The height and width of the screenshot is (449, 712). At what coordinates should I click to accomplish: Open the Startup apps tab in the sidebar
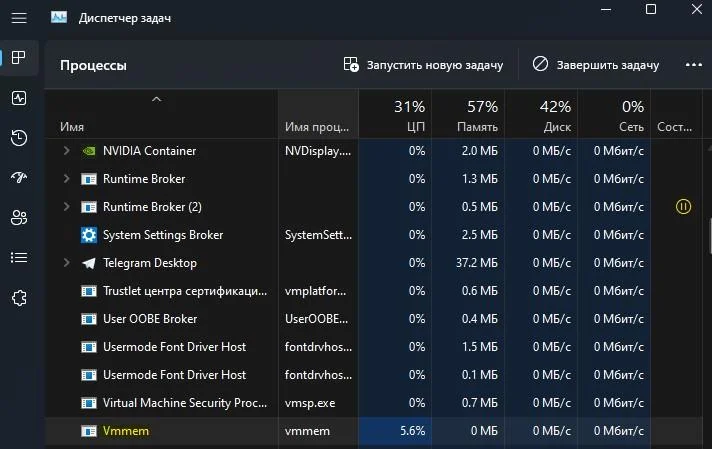click(x=19, y=178)
